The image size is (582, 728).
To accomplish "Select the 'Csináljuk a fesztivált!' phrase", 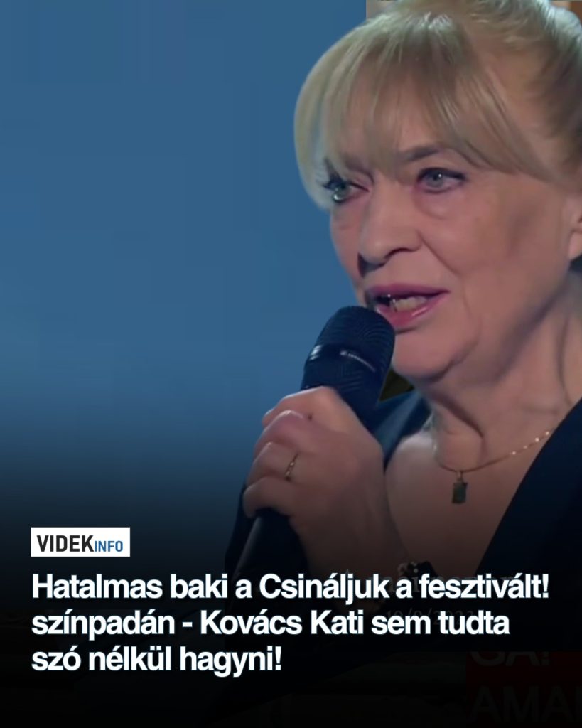I will click(x=404, y=588).
